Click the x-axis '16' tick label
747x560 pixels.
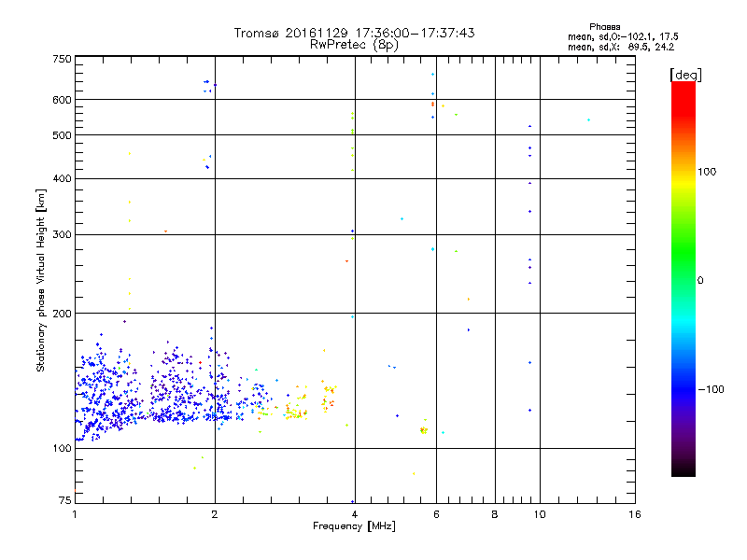[x=635, y=514]
